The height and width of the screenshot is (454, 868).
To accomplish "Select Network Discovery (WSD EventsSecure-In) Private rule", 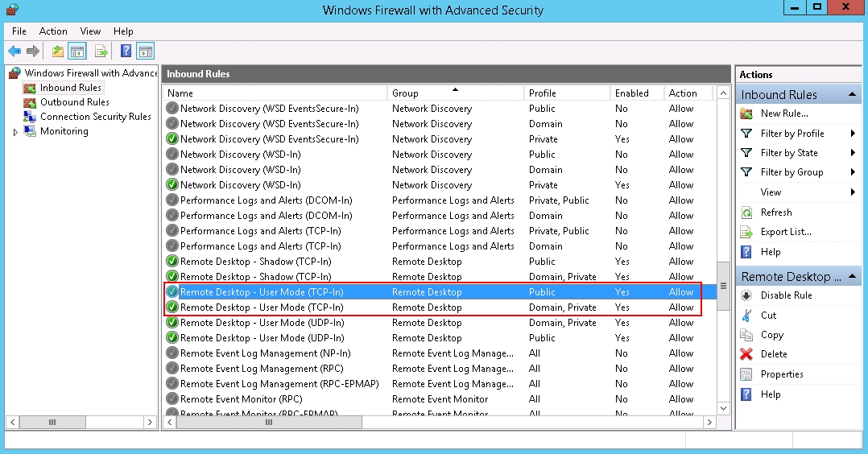I will pos(439,139).
